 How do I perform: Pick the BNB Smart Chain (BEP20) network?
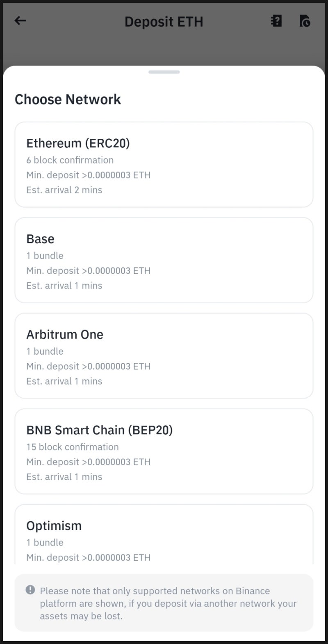pos(164,451)
